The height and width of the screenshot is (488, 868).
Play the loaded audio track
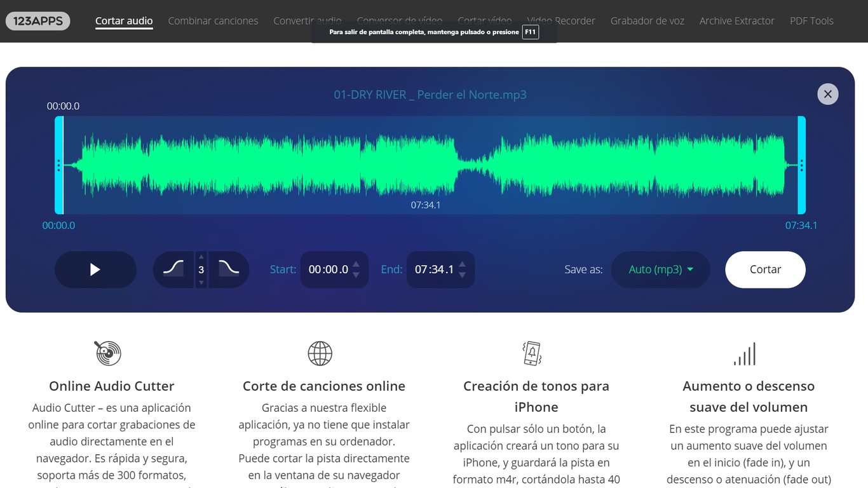pos(95,269)
